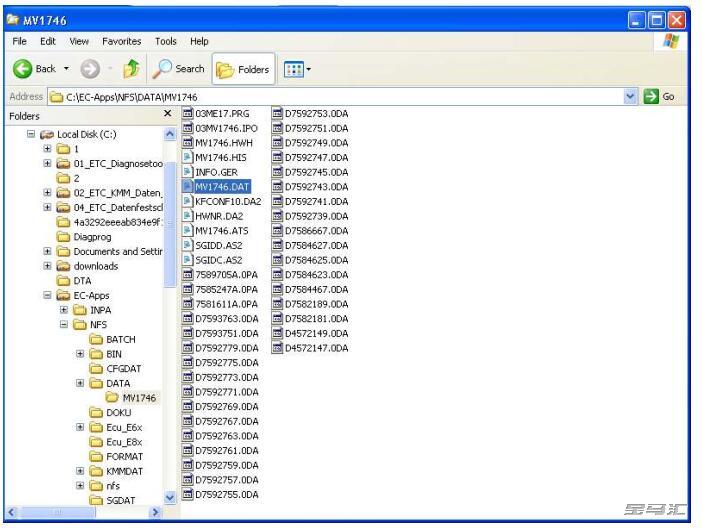This screenshot has width=702, height=532.
Task: Click the KFCONF10.DA2 file icon
Action: (x=188, y=201)
